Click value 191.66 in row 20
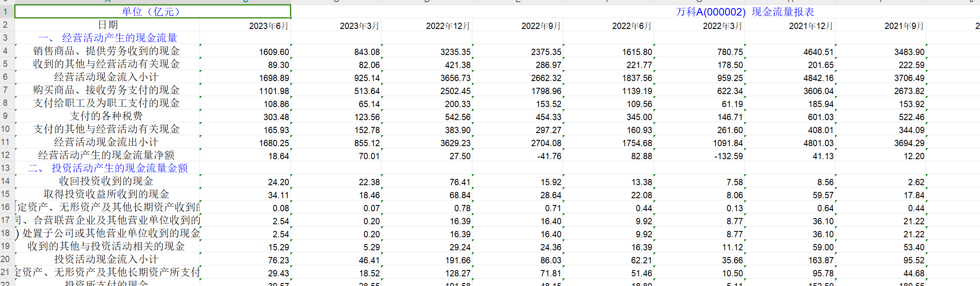The width and height of the screenshot is (980, 286). (458, 260)
